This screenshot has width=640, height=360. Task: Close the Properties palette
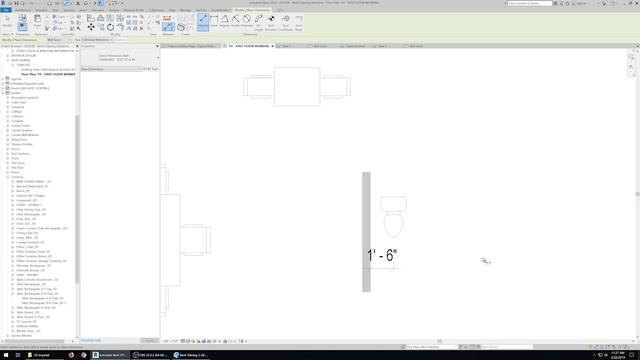tap(157, 46)
